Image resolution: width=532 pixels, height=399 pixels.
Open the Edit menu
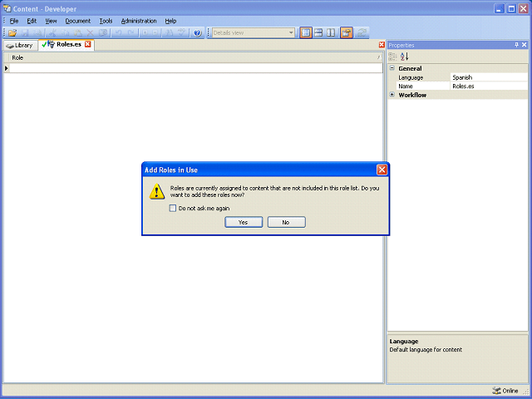[32, 21]
